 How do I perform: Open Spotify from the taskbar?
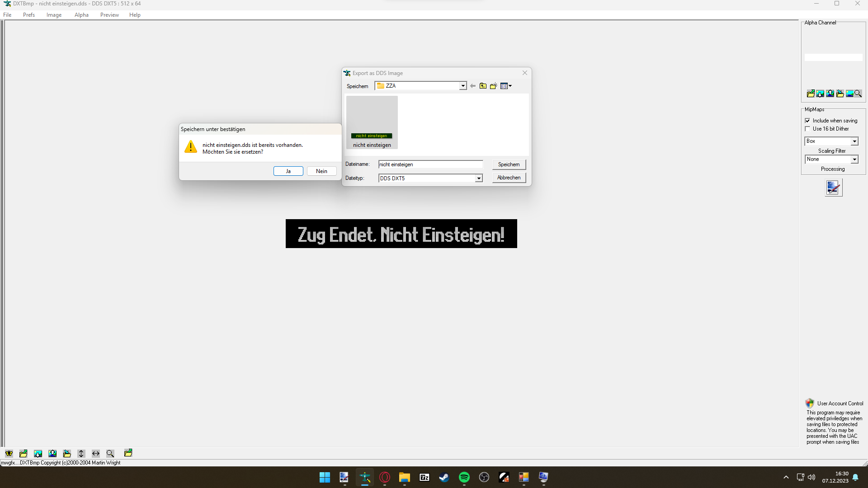(464, 477)
